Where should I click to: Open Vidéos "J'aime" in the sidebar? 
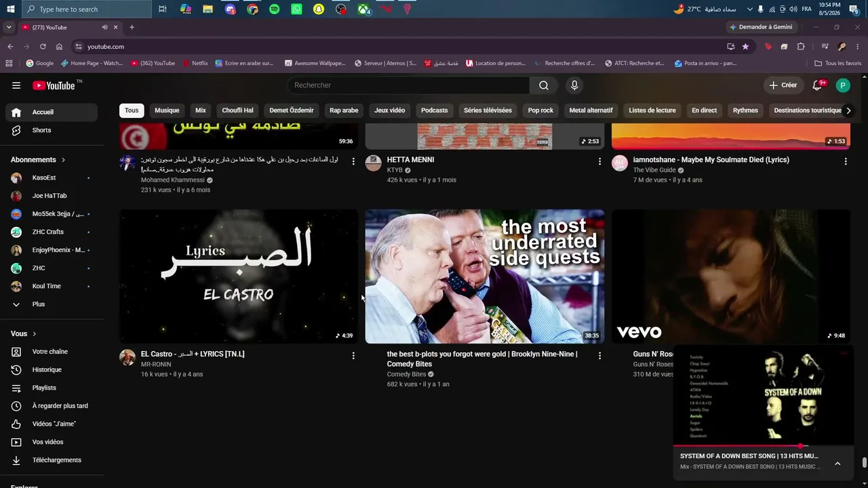pos(52,424)
